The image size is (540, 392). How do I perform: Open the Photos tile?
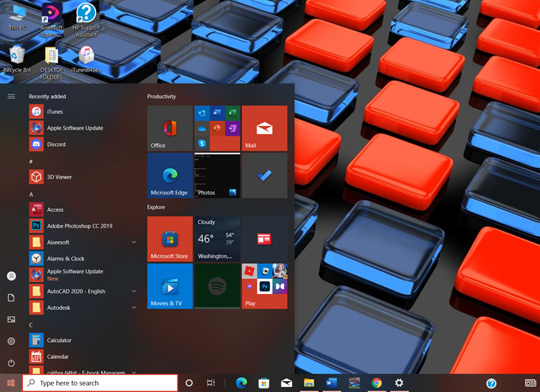[x=217, y=175]
